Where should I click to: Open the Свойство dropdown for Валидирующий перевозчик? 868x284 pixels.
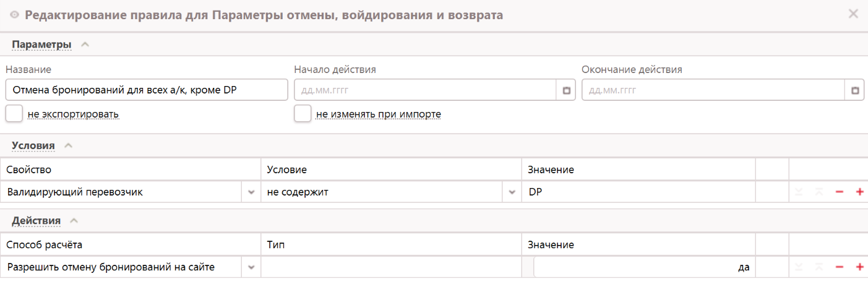pyautogui.click(x=251, y=192)
